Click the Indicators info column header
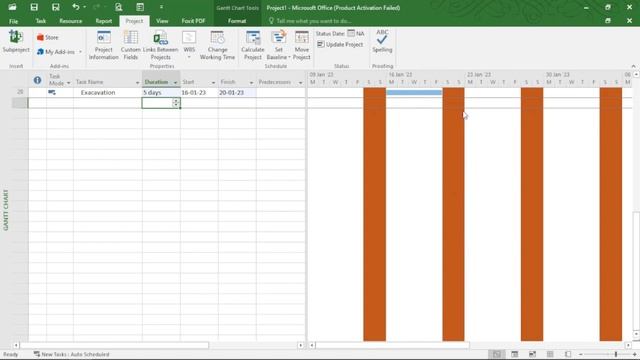Image resolution: width=640 pixels, height=360 pixels. 37,80
